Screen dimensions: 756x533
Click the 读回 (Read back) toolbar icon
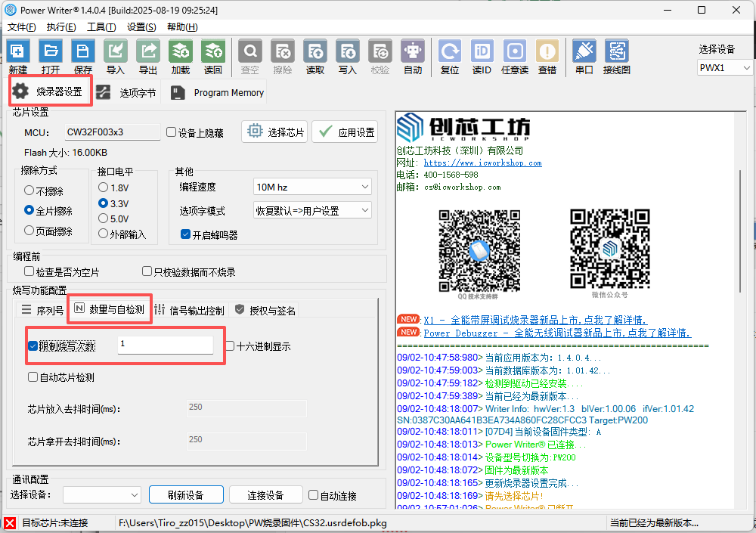click(x=212, y=51)
